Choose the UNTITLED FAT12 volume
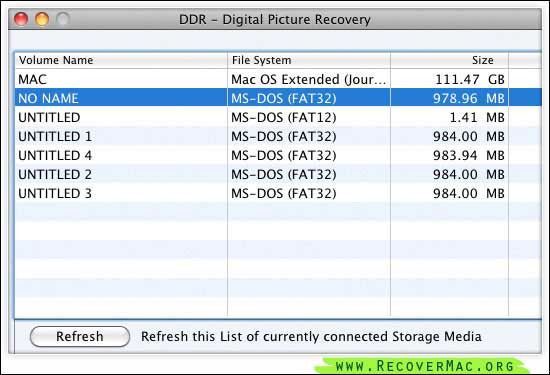Viewport: 550px width, 375px height. (x=278, y=117)
